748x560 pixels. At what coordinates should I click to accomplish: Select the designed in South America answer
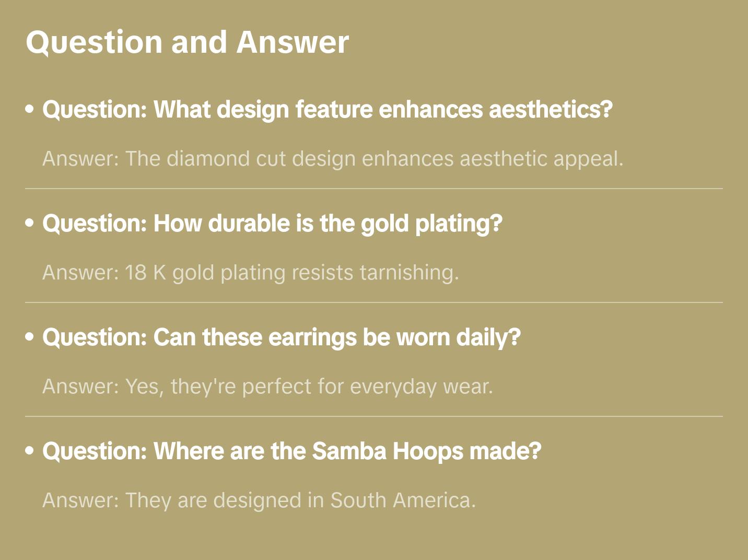point(259,500)
